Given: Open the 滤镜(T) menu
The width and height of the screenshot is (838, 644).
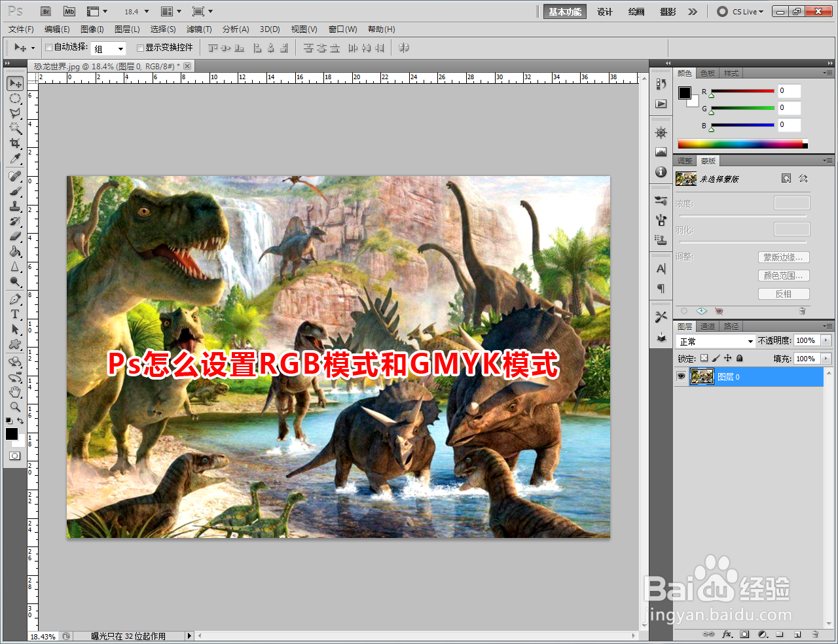Looking at the screenshot, I should 199,29.
